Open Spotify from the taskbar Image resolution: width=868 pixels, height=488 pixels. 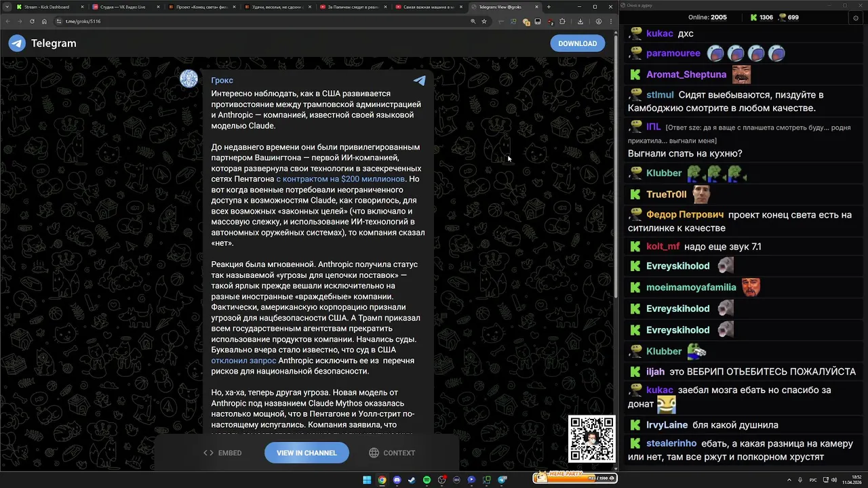427,480
